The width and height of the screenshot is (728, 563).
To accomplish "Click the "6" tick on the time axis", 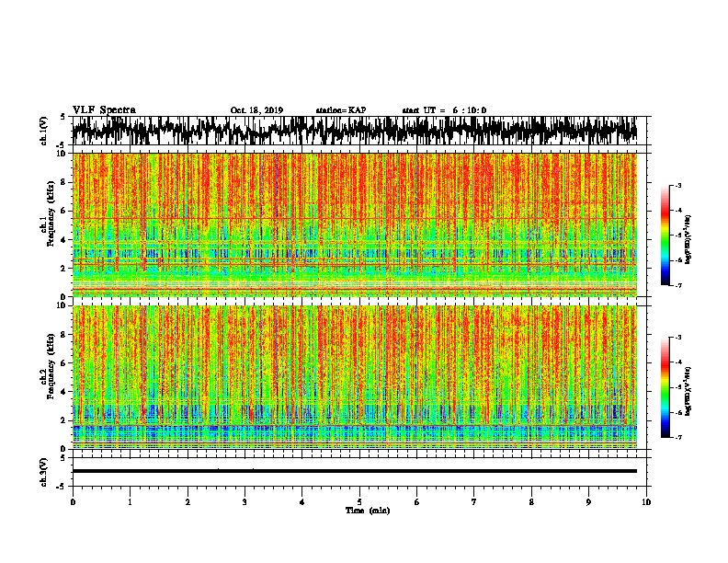I will [x=417, y=502].
